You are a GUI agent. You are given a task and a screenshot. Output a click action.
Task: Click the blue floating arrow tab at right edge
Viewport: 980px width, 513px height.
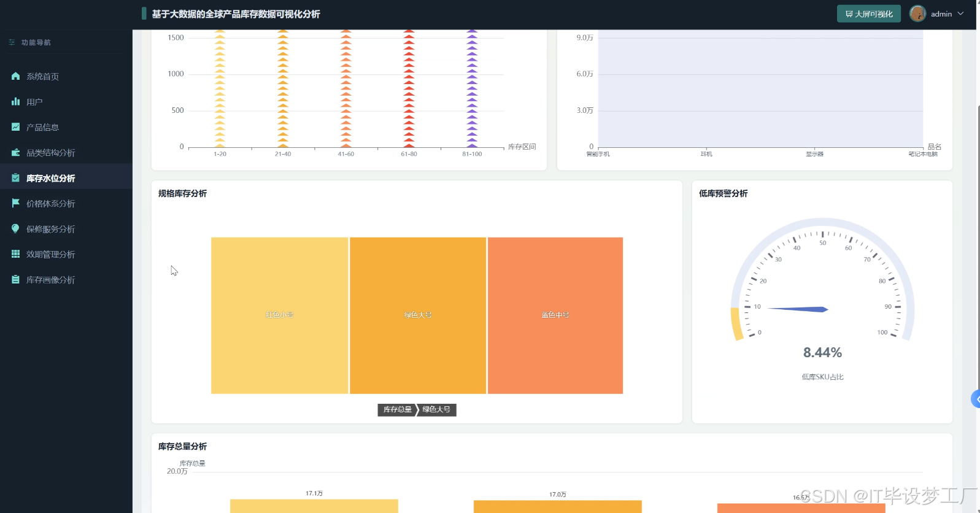pos(976,399)
